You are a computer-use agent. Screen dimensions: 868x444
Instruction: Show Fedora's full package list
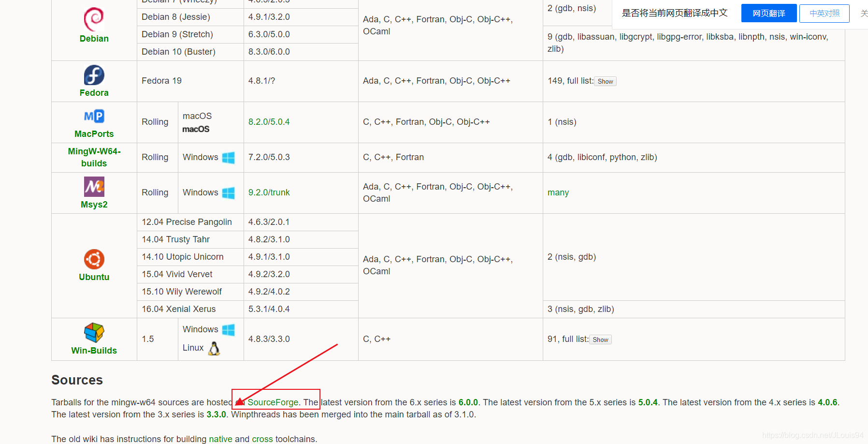point(605,81)
